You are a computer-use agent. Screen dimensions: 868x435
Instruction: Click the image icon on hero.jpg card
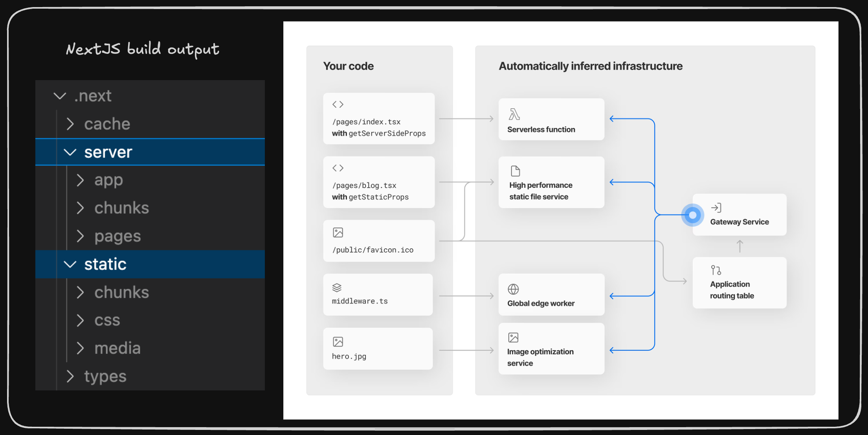(x=338, y=342)
